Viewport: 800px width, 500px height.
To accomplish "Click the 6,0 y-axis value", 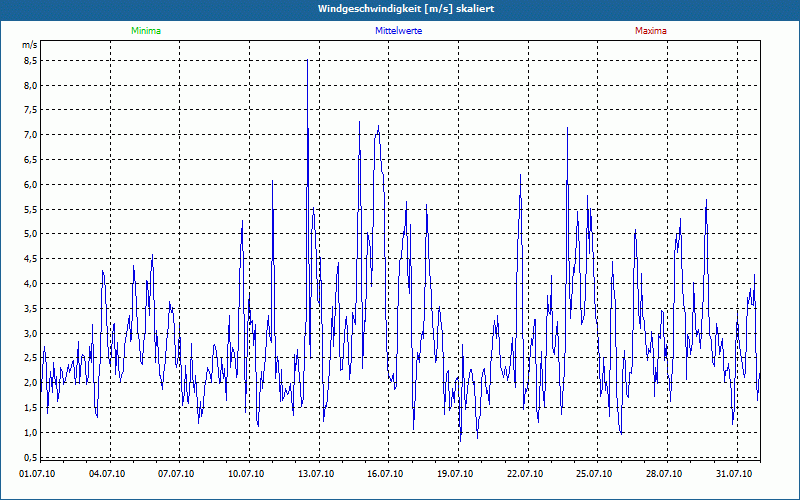I will (x=31, y=185).
